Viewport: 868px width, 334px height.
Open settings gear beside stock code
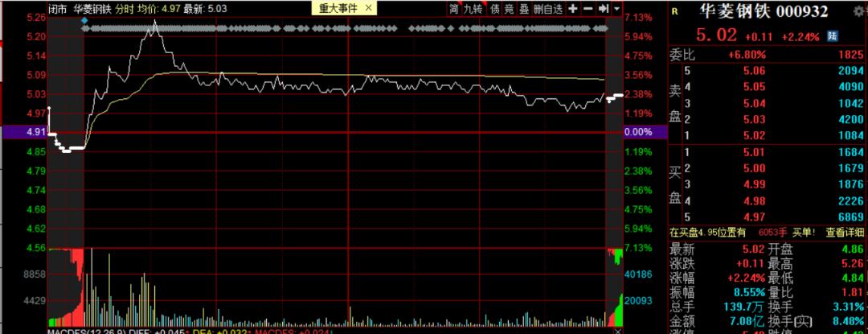[858, 10]
